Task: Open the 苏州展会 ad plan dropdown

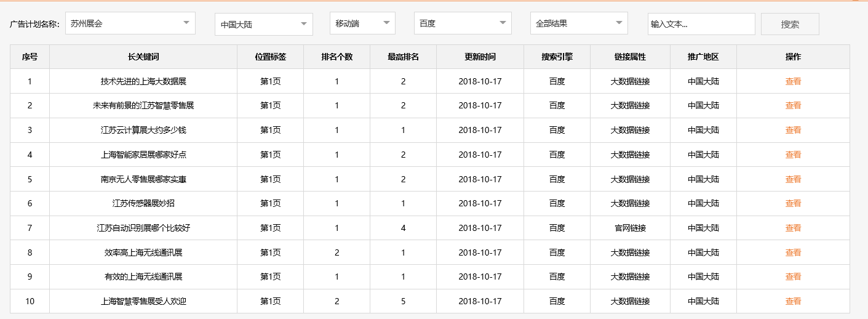Action: [x=130, y=23]
